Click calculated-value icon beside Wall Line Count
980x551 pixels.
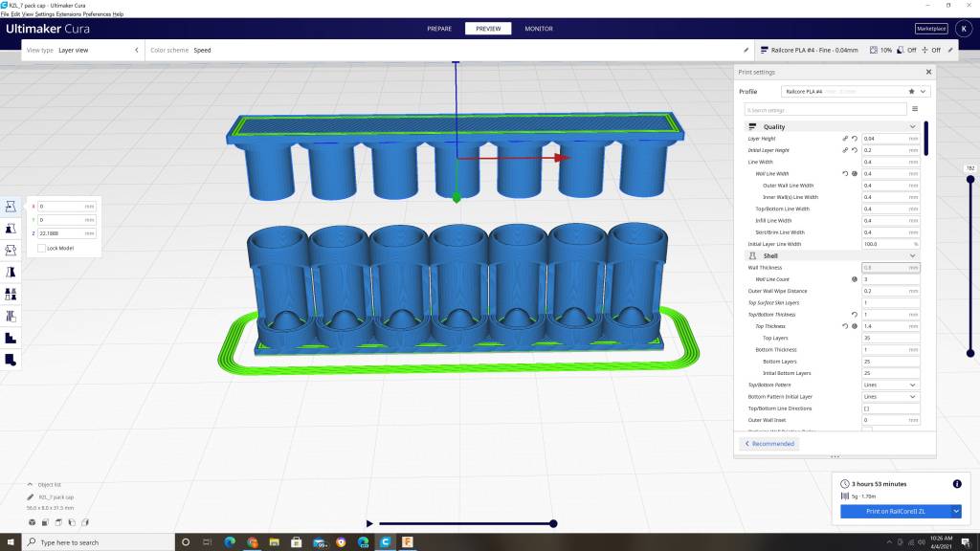(855, 279)
